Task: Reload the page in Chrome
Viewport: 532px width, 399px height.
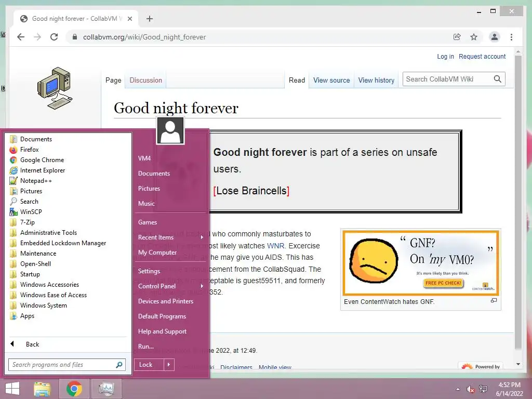Action: point(54,37)
